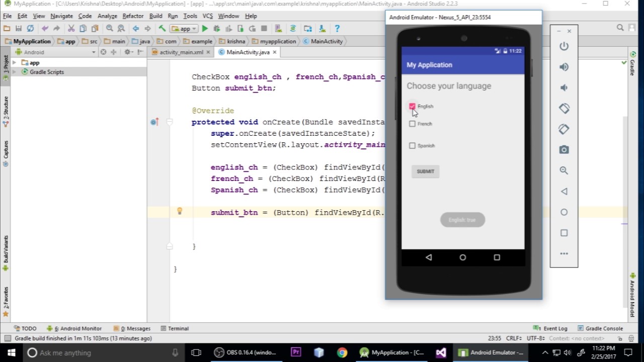
Task: Expand the app module tree node
Action: pyautogui.click(x=15, y=63)
